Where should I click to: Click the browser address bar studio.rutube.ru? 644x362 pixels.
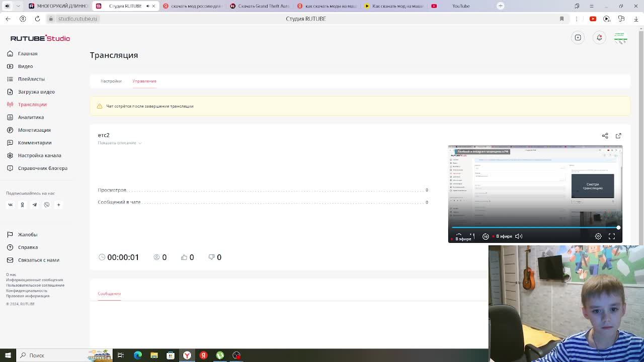coord(77,19)
